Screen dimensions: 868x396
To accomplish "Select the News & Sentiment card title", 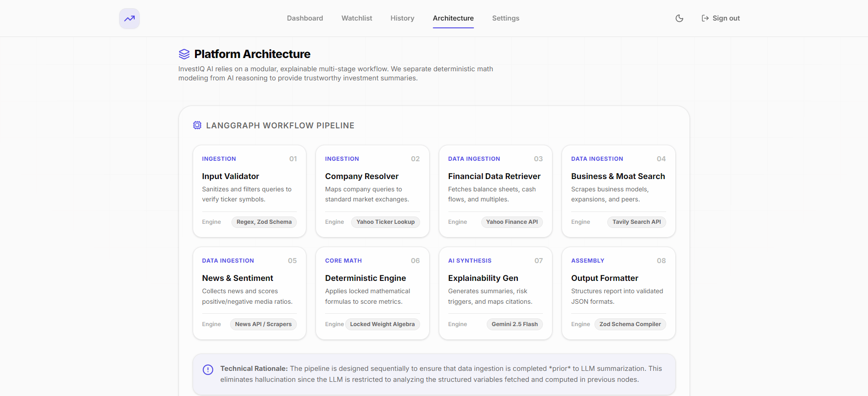I will [237, 278].
